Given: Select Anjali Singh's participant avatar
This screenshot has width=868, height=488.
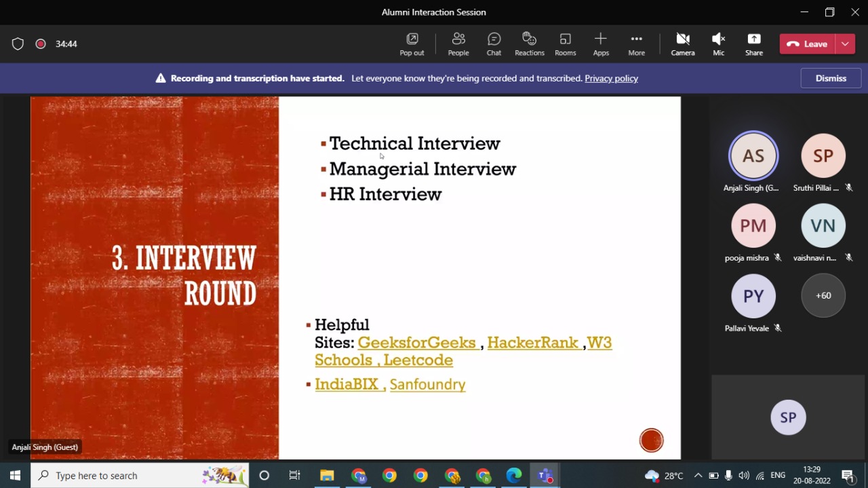Looking at the screenshot, I should (753, 155).
